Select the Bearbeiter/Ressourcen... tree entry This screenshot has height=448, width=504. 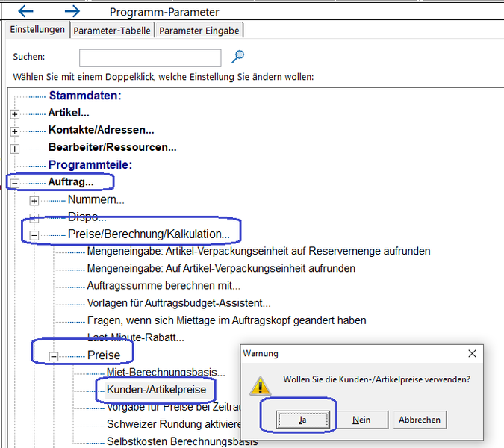[113, 148]
